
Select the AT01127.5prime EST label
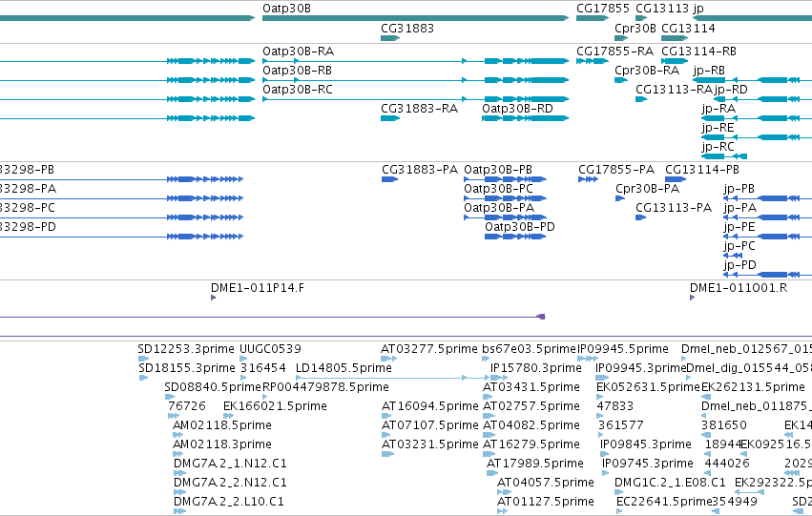pyautogui.click(x=545, y=503)
